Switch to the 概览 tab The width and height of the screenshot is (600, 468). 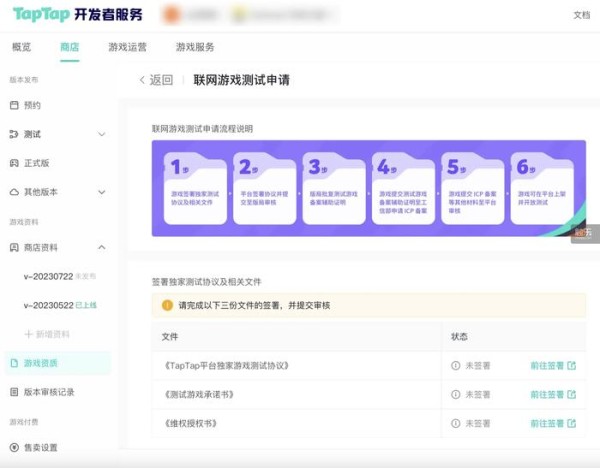pos(21,47)
